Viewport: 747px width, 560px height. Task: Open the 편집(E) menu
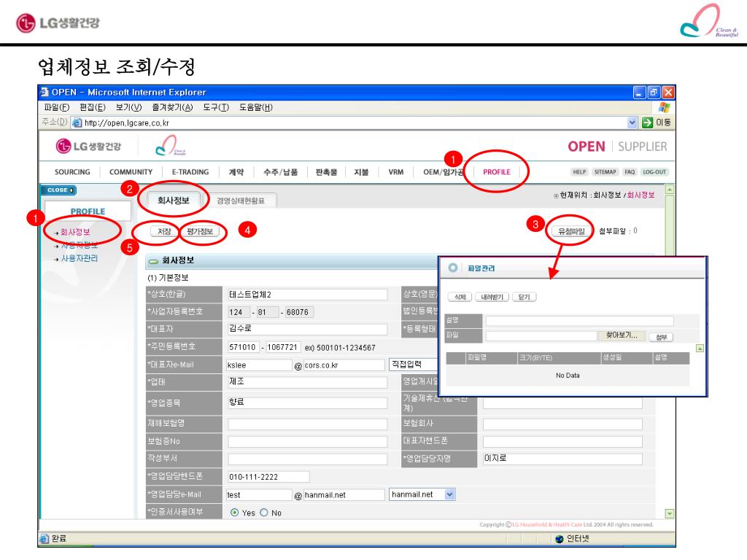click(93, 107)
